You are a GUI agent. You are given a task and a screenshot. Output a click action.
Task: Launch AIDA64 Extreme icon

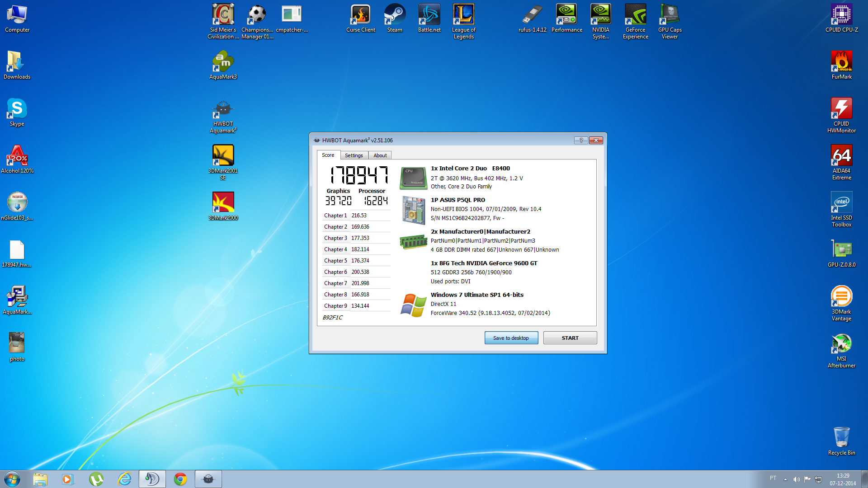point(841,163)
